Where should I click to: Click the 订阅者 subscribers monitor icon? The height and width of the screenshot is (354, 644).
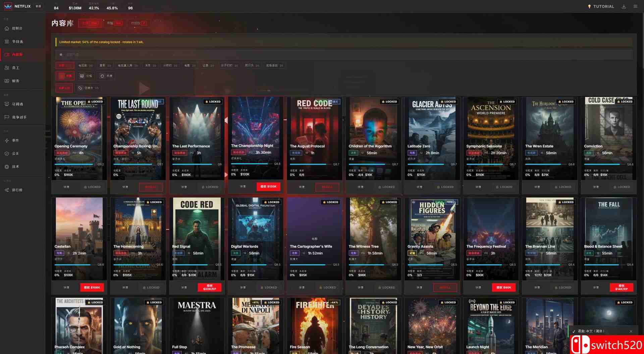(7, 104)
